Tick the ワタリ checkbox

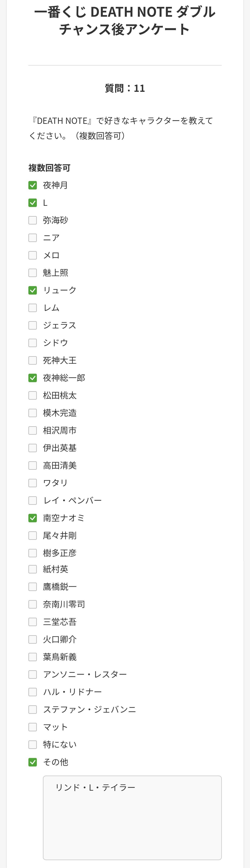coord(33,483)
